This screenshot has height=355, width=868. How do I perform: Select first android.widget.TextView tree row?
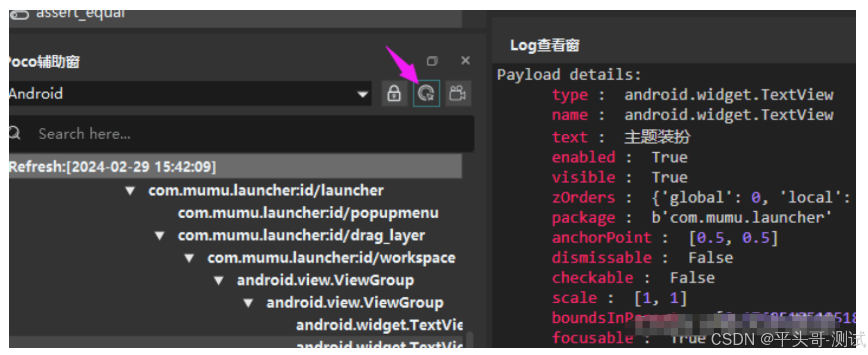380,325
